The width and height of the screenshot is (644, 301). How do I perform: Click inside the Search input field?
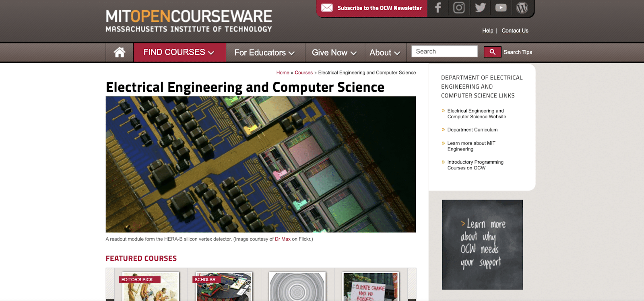(444, 52)
